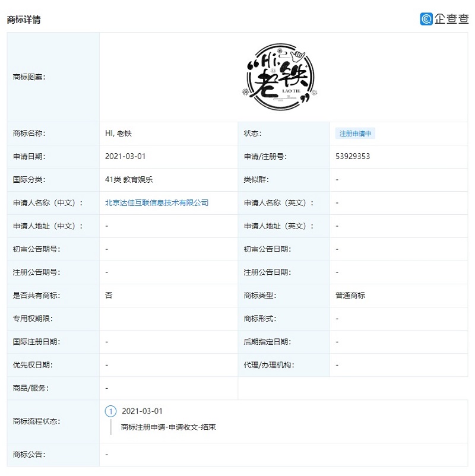475x476 pixels.
Task: Click the 专用权期限 label
Action: (x=33, y=319)
